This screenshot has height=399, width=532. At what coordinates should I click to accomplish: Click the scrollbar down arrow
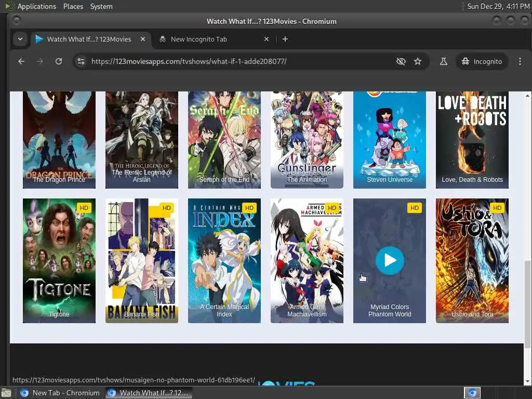(x=527, y=382)
